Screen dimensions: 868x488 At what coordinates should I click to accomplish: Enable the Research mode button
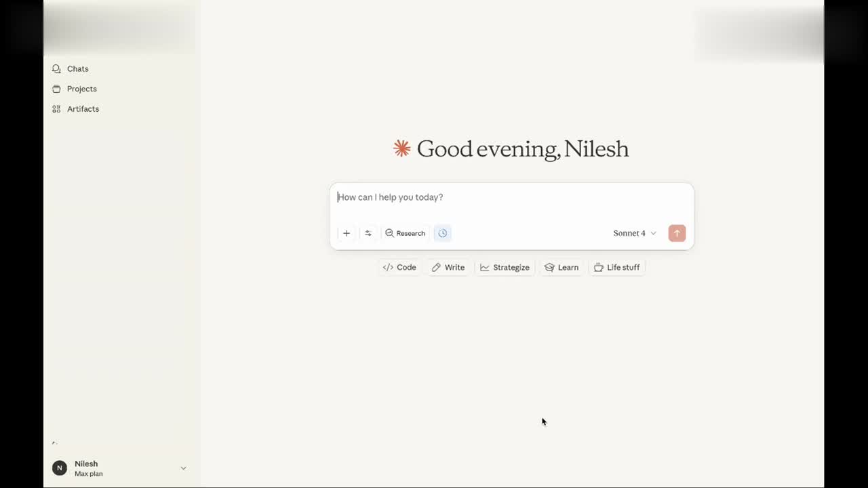(406, 233)
